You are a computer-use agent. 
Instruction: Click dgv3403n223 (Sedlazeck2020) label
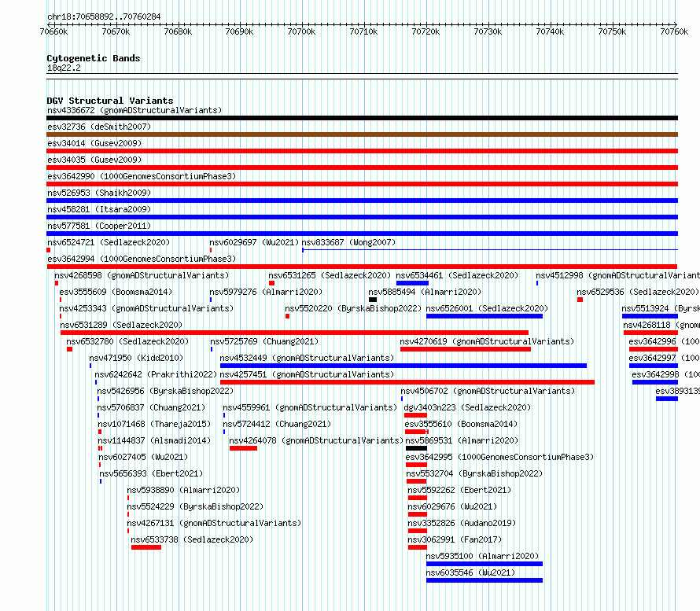(x=467, y=407)
